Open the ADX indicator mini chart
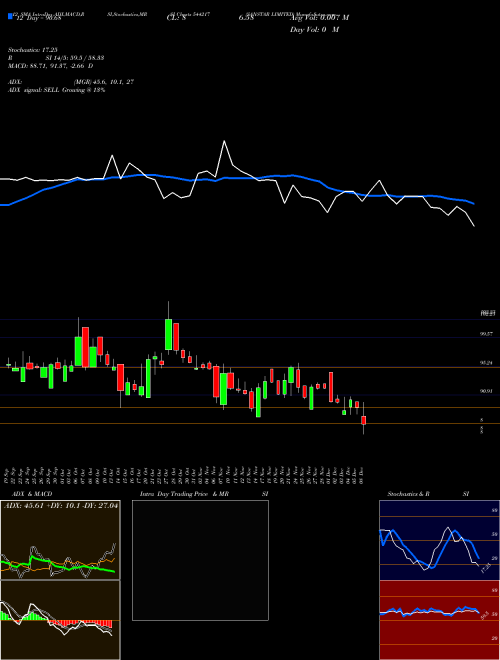The image size is (500, 660). (x=60, y=540)
